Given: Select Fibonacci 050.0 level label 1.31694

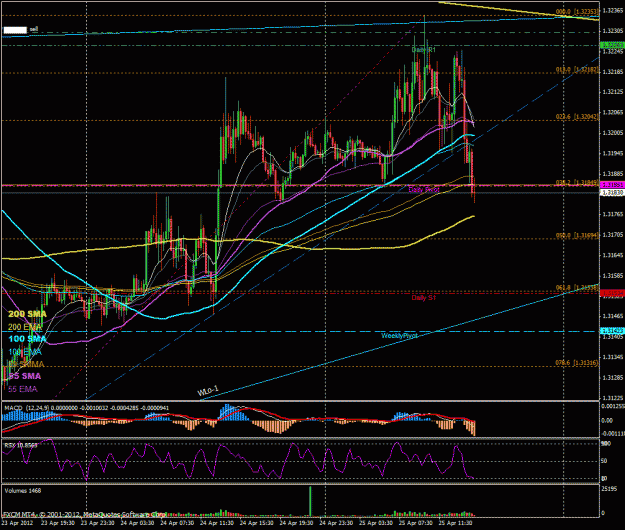Looking at the screenshot, I should (x=577, y=236).
